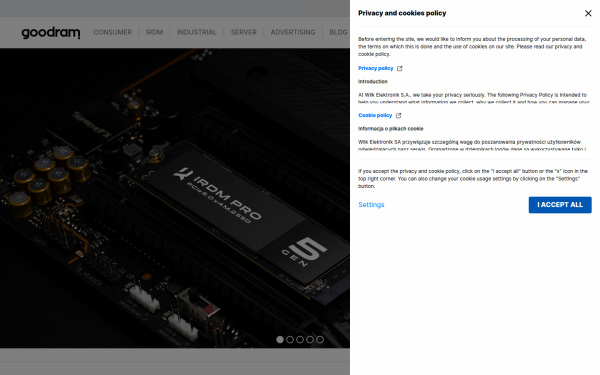Click the goodram logo
The width and height of the screenshot is (600, 375).
51,33
